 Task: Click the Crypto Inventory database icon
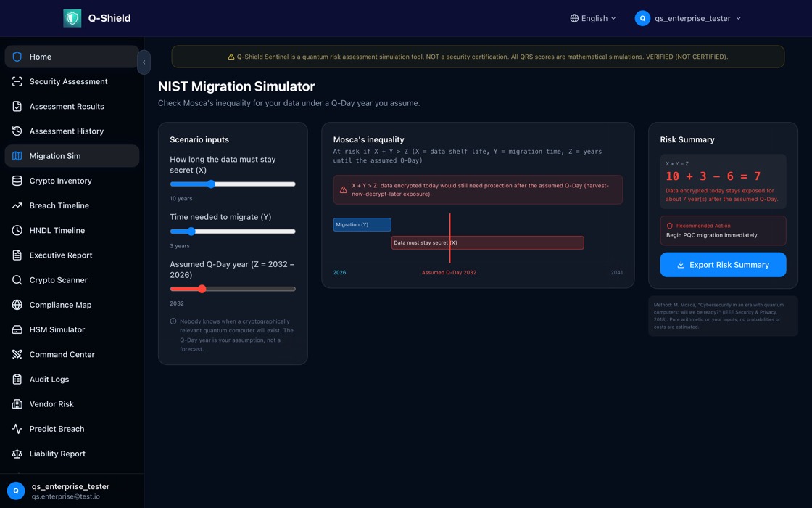click(17, 181)
